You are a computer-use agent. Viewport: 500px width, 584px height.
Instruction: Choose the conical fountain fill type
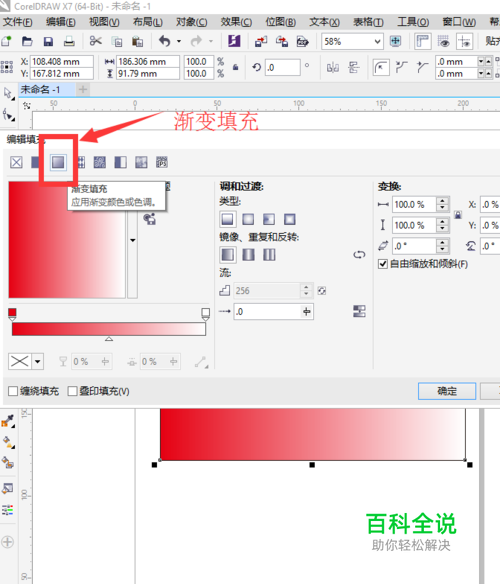pyautogui.click(x=269, y=219)
